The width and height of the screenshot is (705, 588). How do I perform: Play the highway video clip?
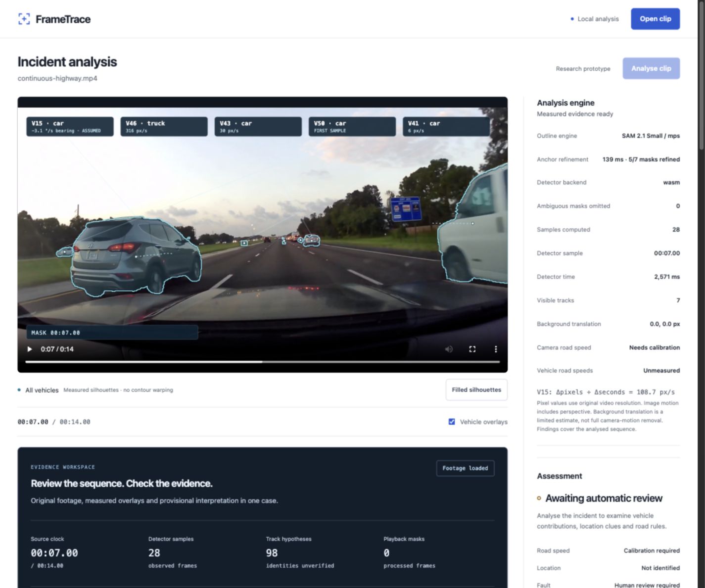[30, 349]
